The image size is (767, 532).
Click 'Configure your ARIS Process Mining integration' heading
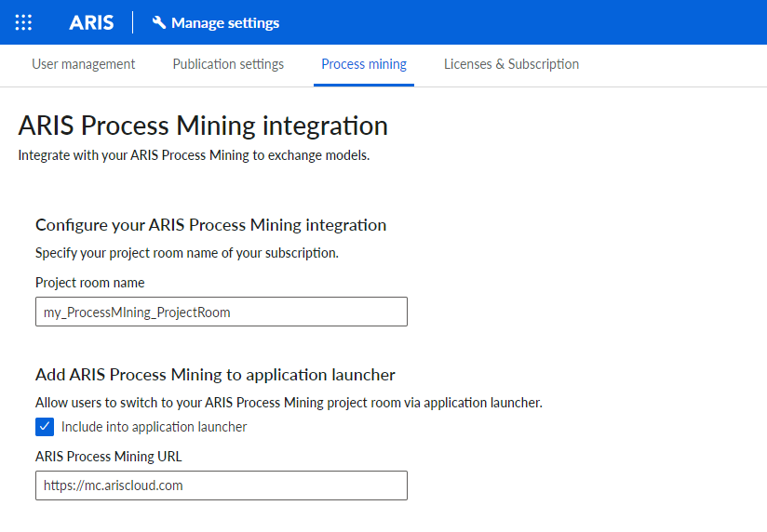click(210, 225)
